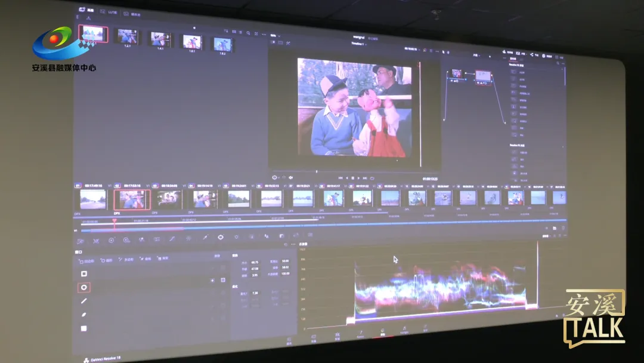Open HDR color wheels palette icon
Screen dimensions: 644x363
126,240
